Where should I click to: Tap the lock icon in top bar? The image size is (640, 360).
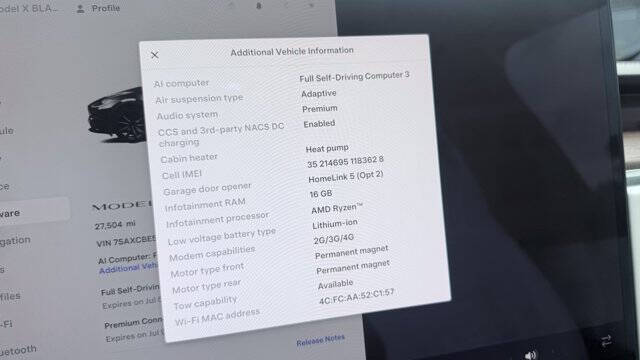click(258, 6)
